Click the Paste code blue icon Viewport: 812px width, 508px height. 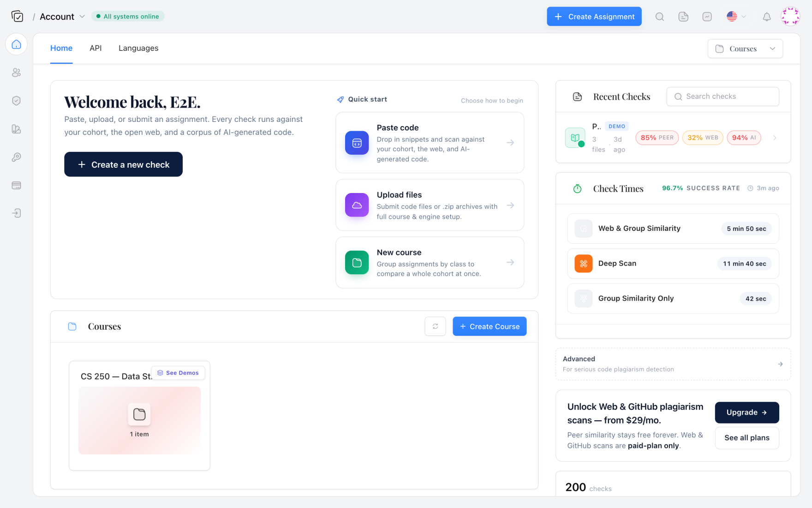(x=357, y=143)
